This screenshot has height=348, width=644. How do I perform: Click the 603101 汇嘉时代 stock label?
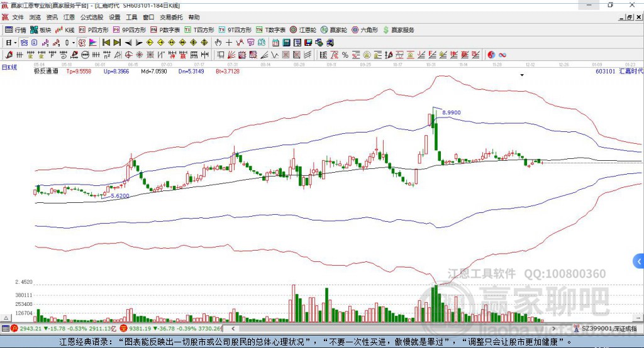(619, 72)
